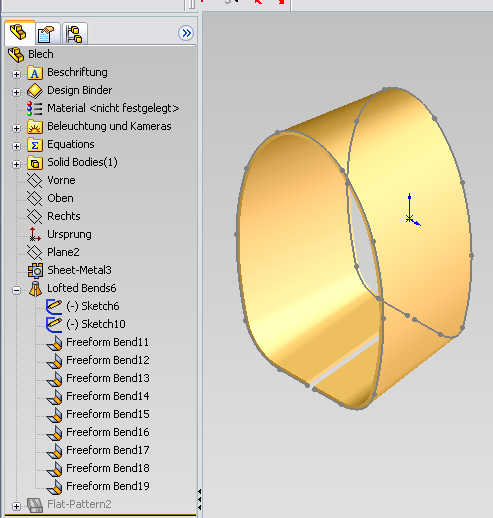Select the Ursprung origin icon
Viewport: 493px width, 518px height.
(35, 234)
